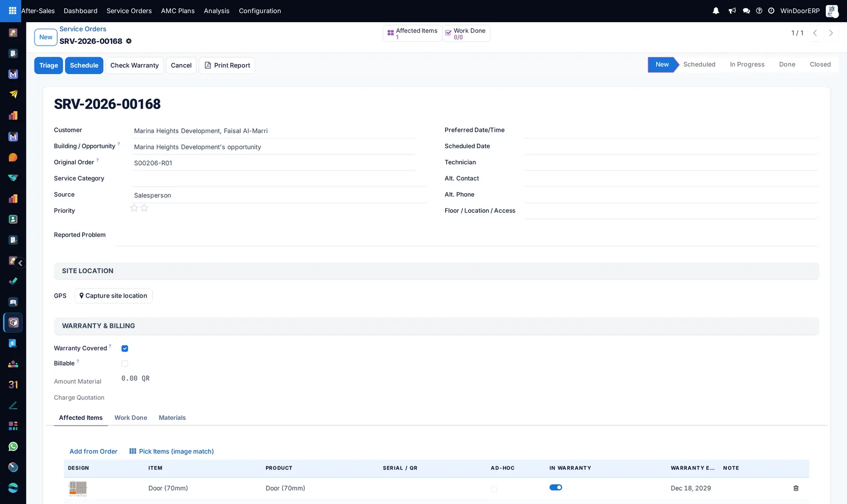Click the help question mark icon
Screen dimensions: 847x504
pyautogui.click(x=759, y=11)
